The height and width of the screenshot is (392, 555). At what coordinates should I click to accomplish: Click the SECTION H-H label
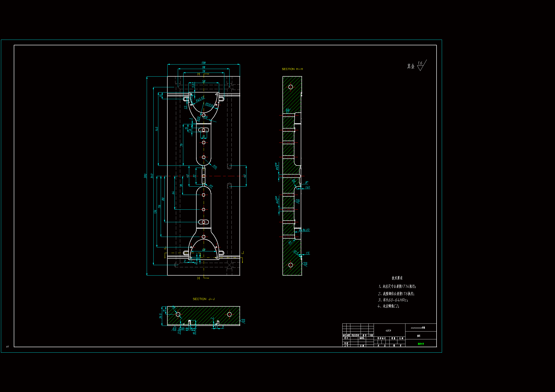(x=292, y=69)
